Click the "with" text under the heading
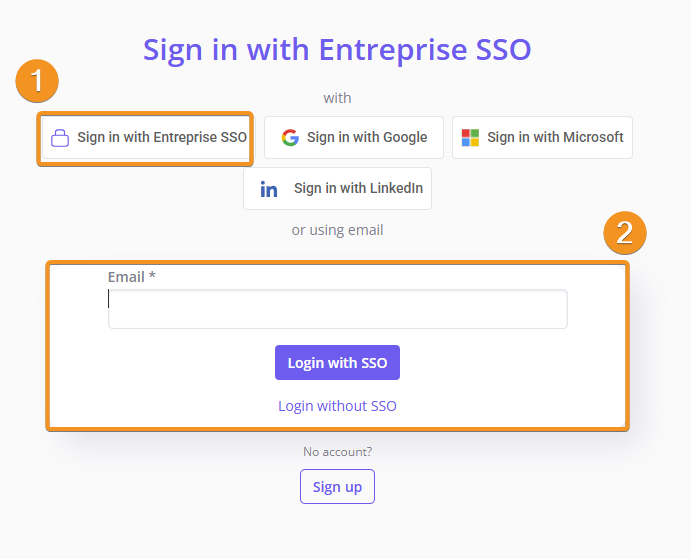Image resolution: width=691 pixels, height=559 pixels. (337, 98)
